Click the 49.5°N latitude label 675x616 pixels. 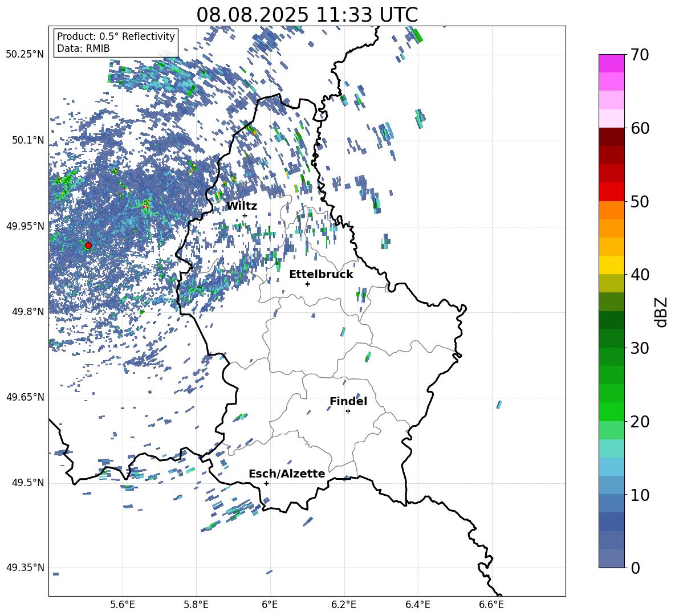click(29, 483)
